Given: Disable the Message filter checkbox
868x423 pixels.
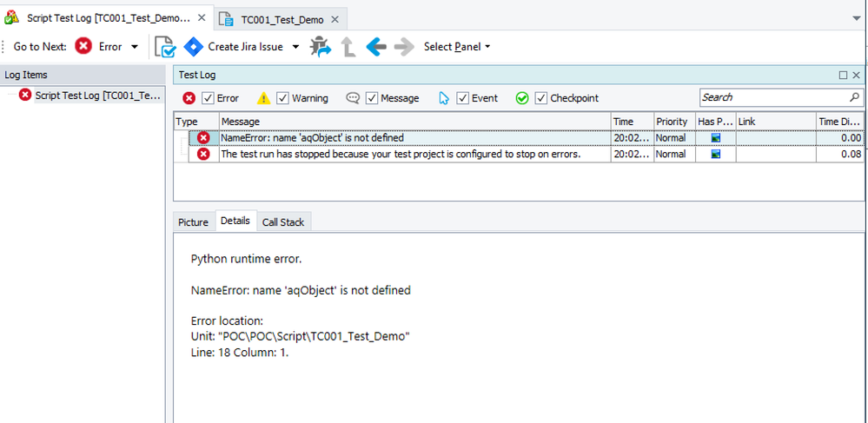Looking at the screenshot, I should (371, 98).
